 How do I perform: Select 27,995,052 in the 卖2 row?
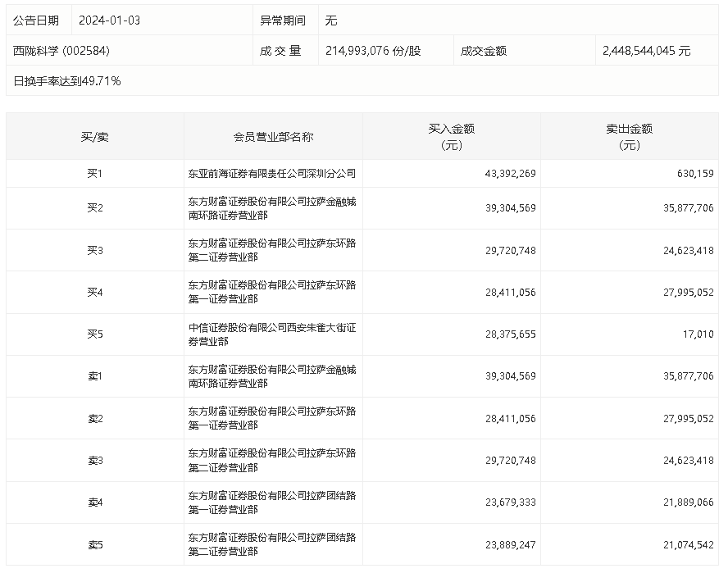pos(689,419)
